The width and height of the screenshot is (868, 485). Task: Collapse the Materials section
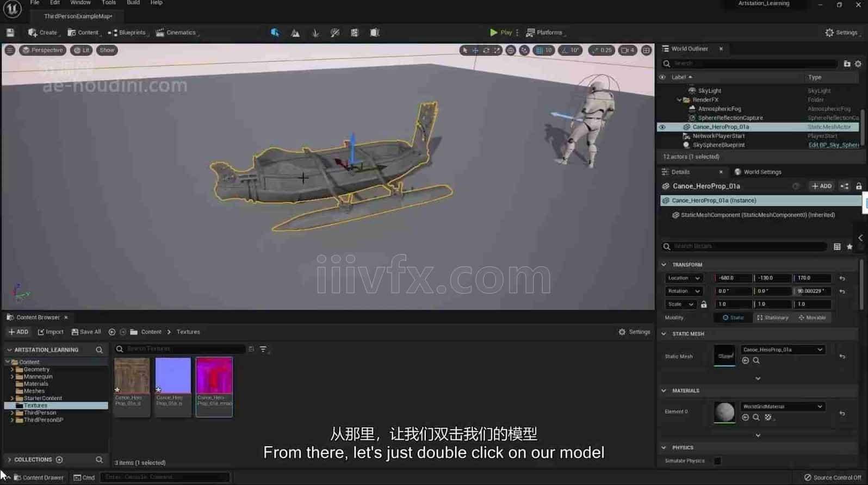click(664, 391)
